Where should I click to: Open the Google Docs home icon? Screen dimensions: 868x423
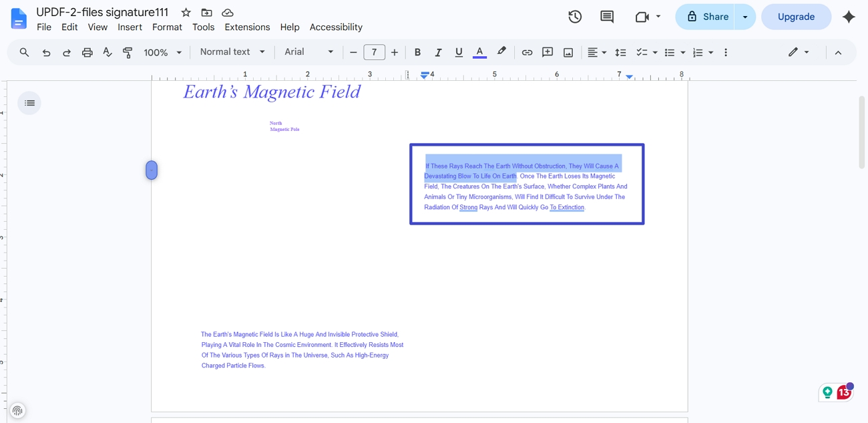click(19, 19)
